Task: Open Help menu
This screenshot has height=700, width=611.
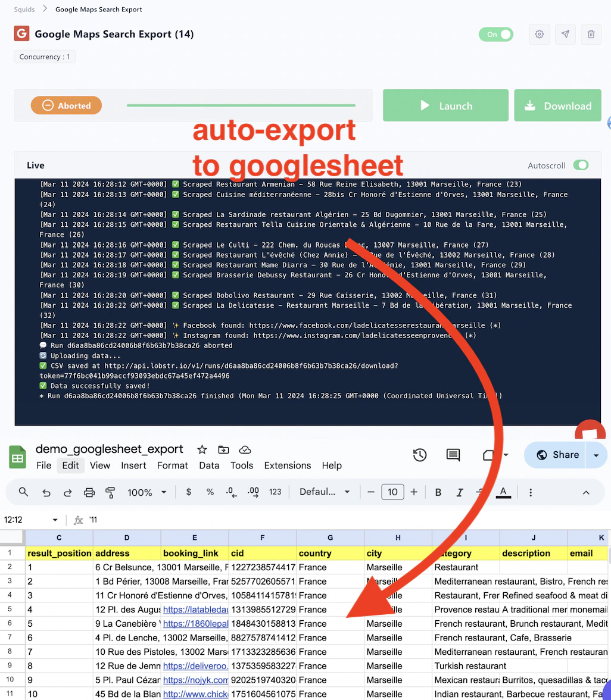Action: [x=332, y=465]
